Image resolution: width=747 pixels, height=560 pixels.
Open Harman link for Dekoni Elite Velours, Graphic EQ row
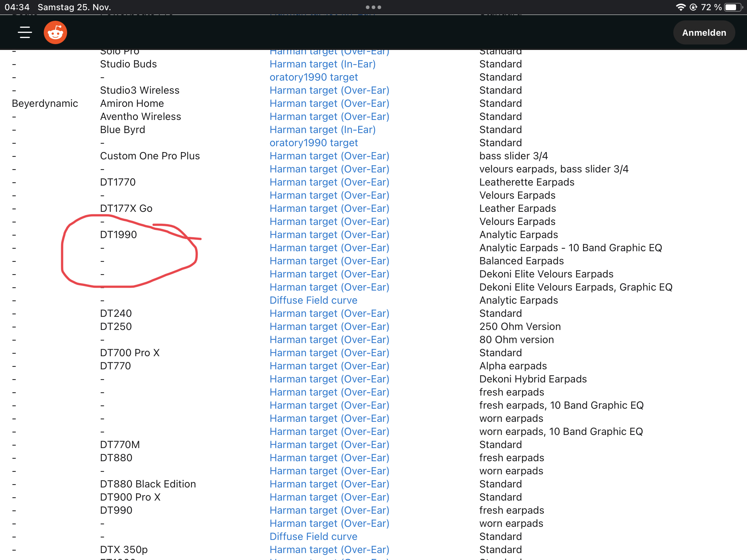coord(329,287)
